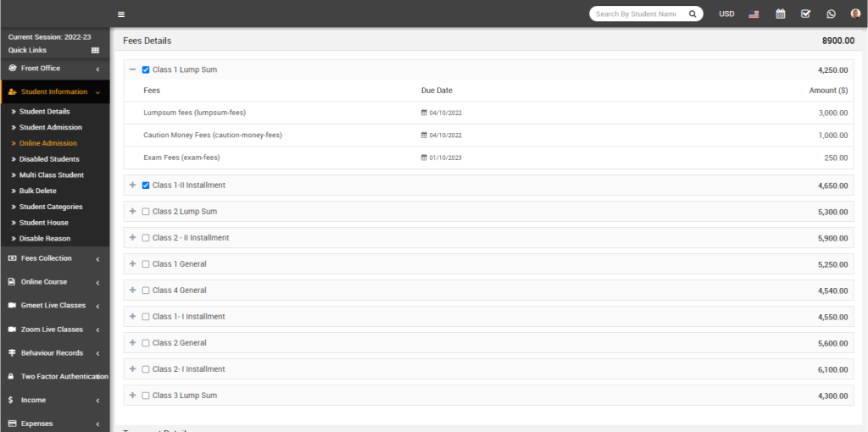Open the task checklist icon in header
This screenshot has height=432, width=868.
(x=805, y=14)
